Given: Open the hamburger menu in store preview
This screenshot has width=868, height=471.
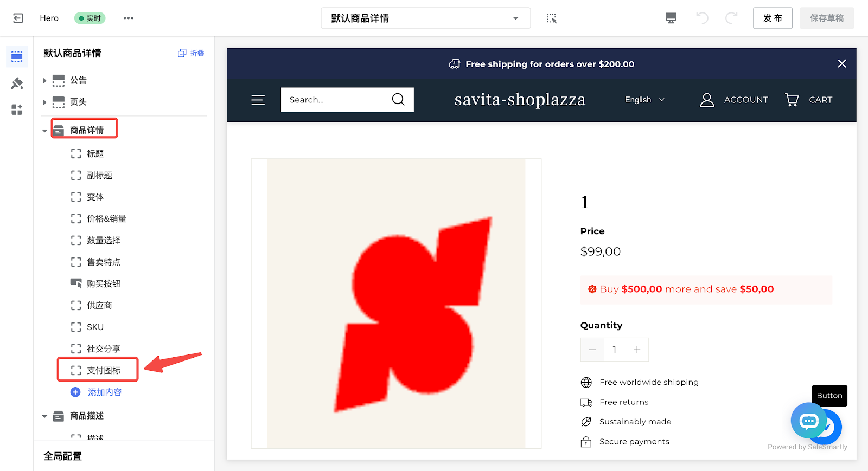Looking at the screenshot, I should point(258,100).
